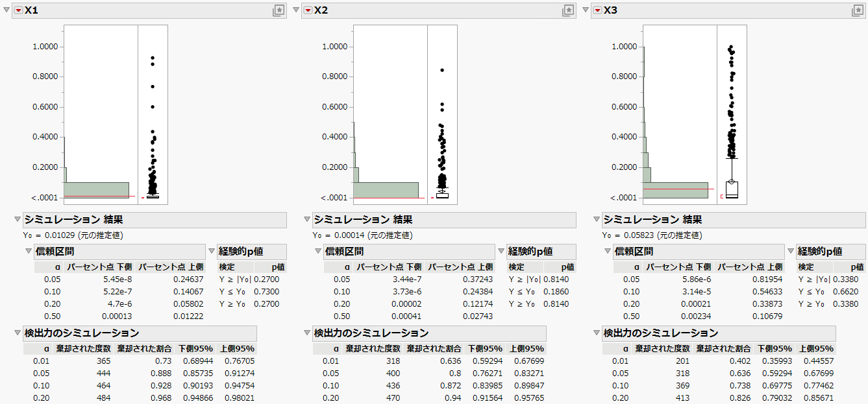Select the value 0.81954 in X3 table

click(x=768, y=279)
